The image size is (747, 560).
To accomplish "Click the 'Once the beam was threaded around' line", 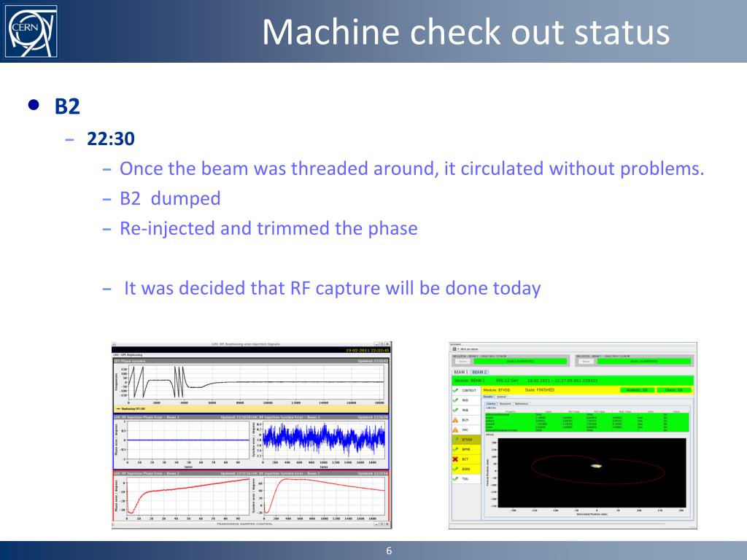I will [411, 168].
